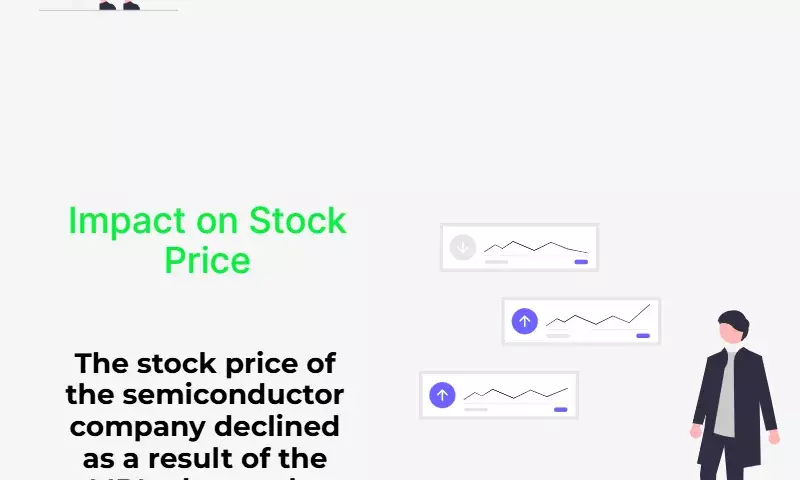Screen dimensions: 800x480
Task: Select the declining line chart in the top card
Action: pos(536,247)
